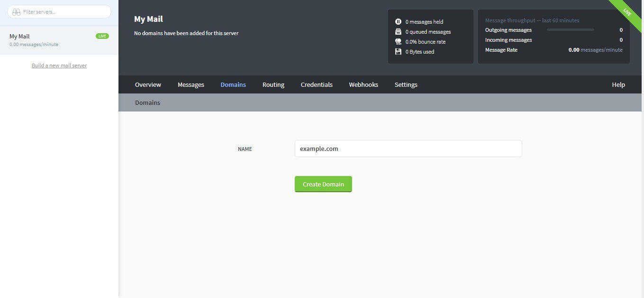
Task: Open the Webhooks tab
Action: click(363, 84)
